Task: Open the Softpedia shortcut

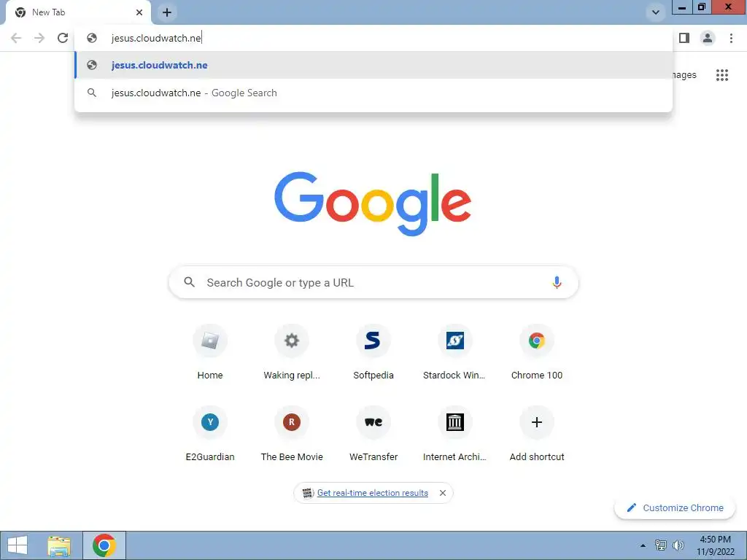Action: [x=373, y=352]
